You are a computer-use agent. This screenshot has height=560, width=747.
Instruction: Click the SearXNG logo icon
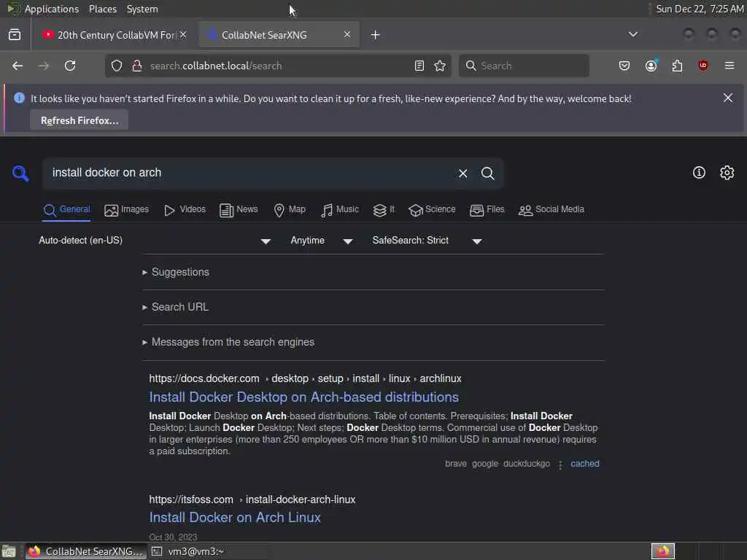(x=20, y=173)
